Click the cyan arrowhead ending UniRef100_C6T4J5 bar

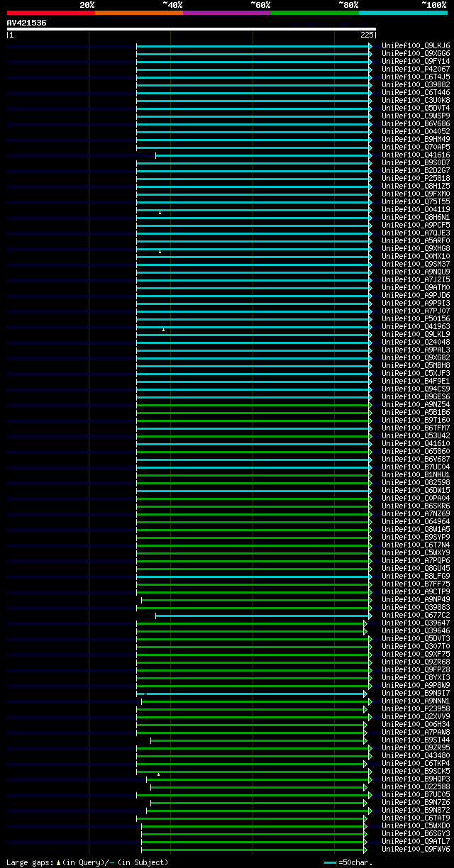370,77
